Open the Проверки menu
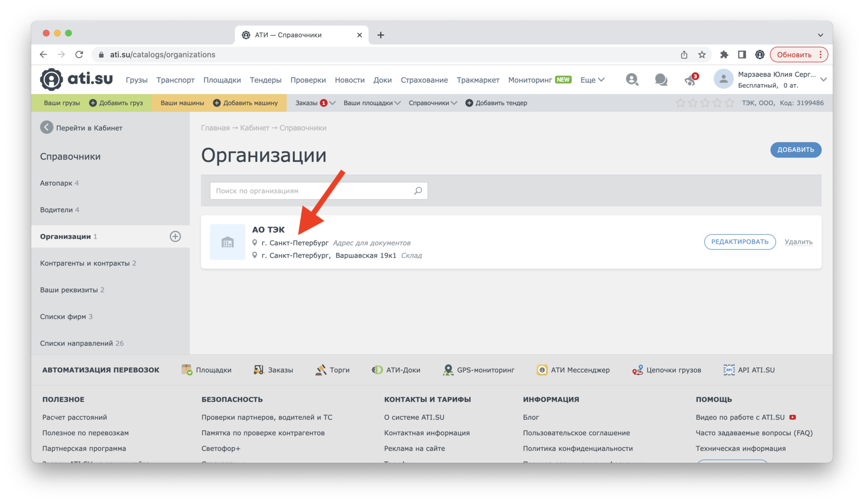The image size is (864, 504). click(x=308, y=80)
